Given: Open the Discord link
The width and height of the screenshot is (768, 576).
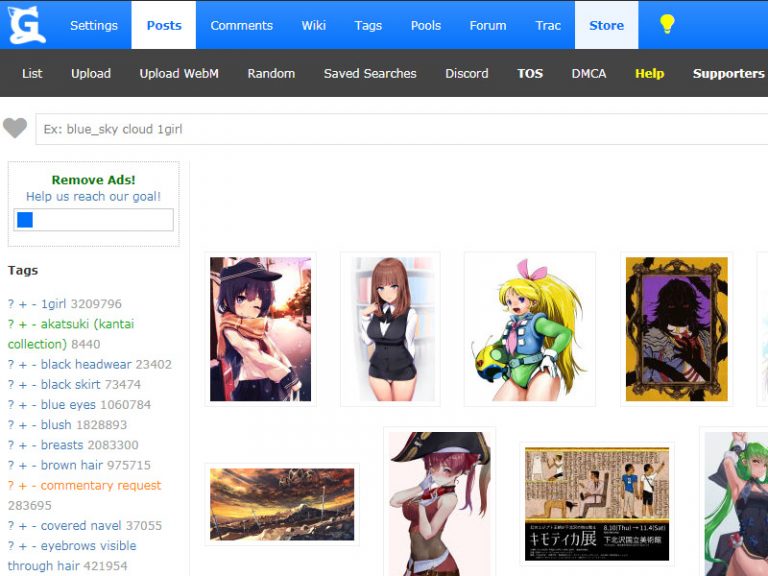Looking at the screenshot, I should click(466, 73).
